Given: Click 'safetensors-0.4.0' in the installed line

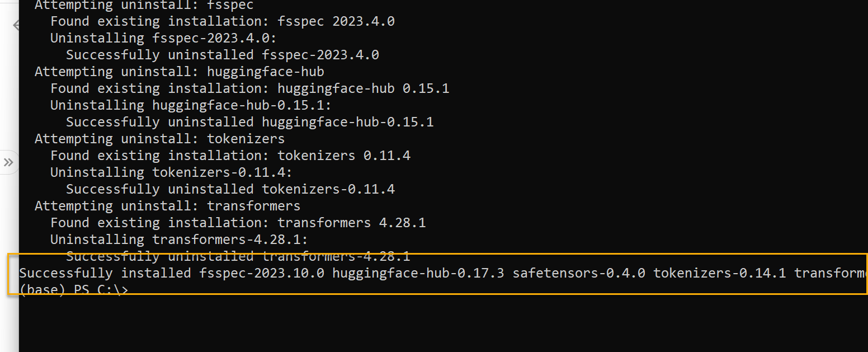Looking at the screenshot, I should pyautogui.click(x=579, y=273).
